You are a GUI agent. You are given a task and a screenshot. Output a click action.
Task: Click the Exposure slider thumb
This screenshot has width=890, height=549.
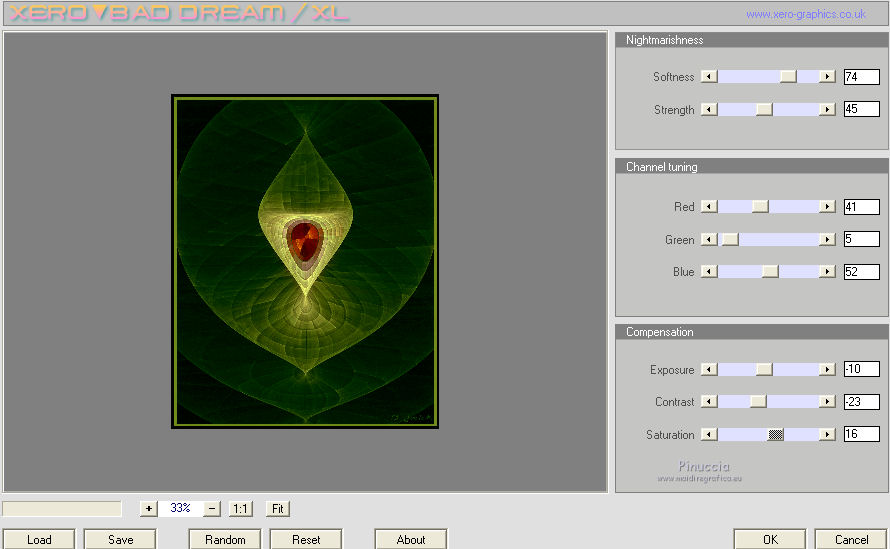(764, 370)
